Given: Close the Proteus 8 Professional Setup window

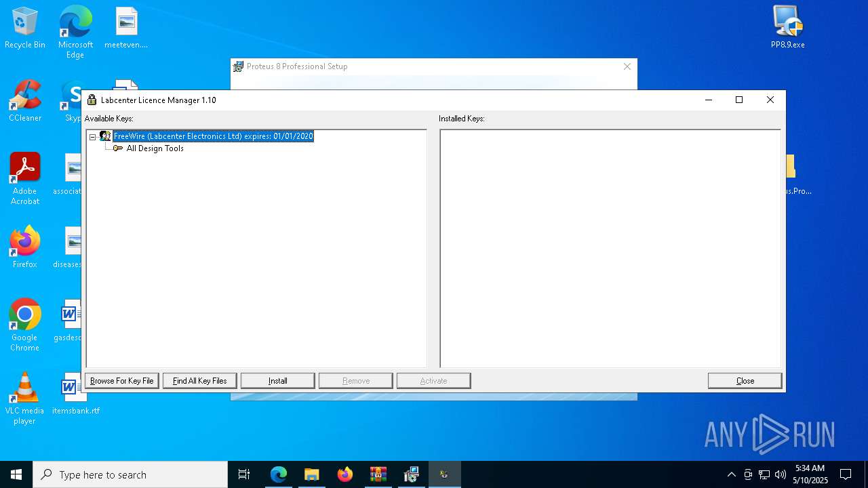Looking at the screenshot, I should pos(627,66).
